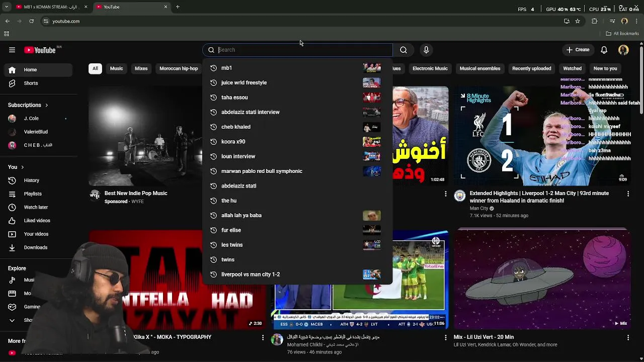Open the Man City channel link
Screen dimensions: 644x362
[479, 208]
